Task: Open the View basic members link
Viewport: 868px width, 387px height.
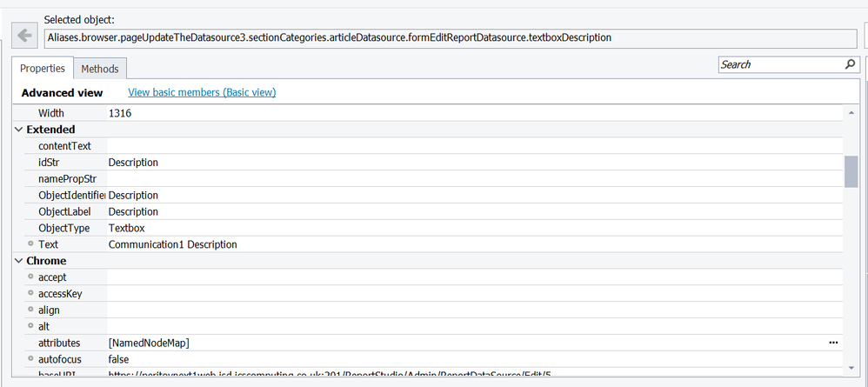Action: [x=202, y=92]
